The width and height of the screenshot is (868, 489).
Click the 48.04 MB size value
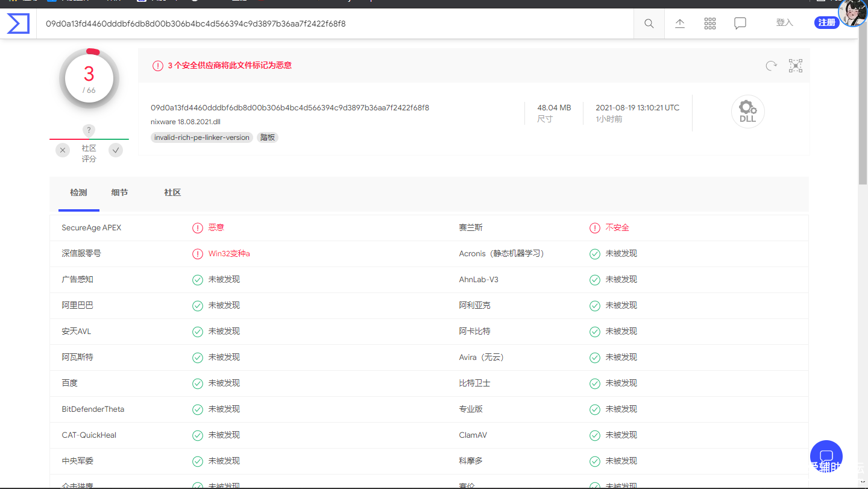click(x=554, y=108)
